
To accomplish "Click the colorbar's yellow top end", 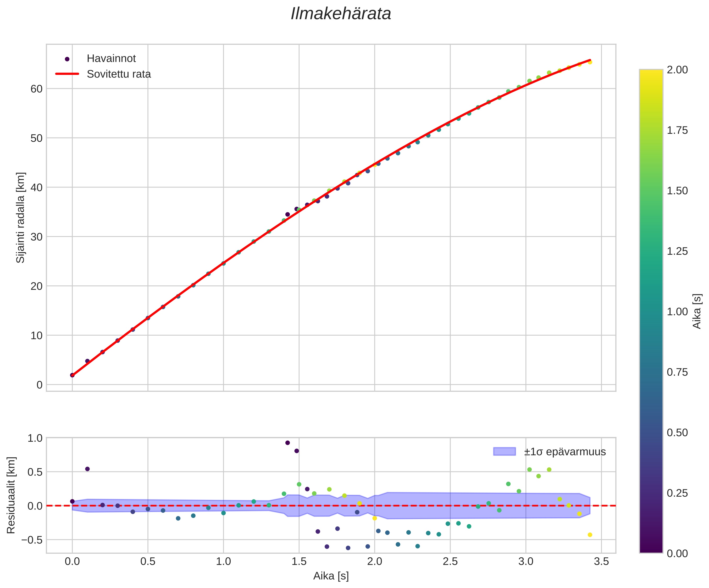I will [x=651, y=72].
